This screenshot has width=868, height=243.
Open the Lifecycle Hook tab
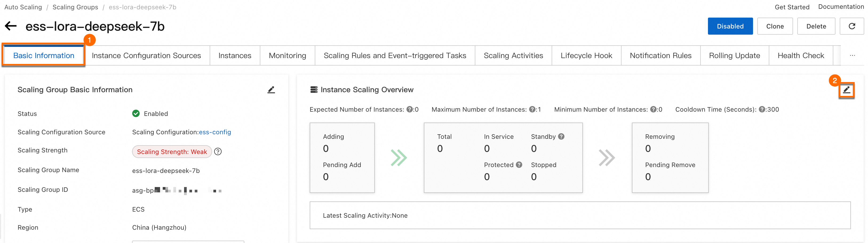(586, 55)
